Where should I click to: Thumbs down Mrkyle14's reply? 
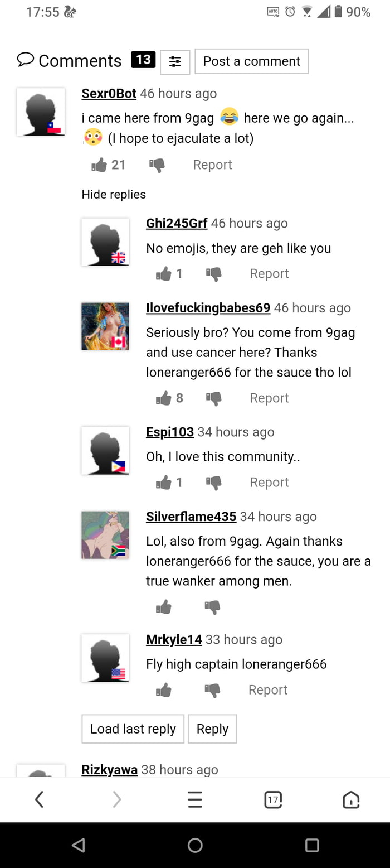coord(212,691)
